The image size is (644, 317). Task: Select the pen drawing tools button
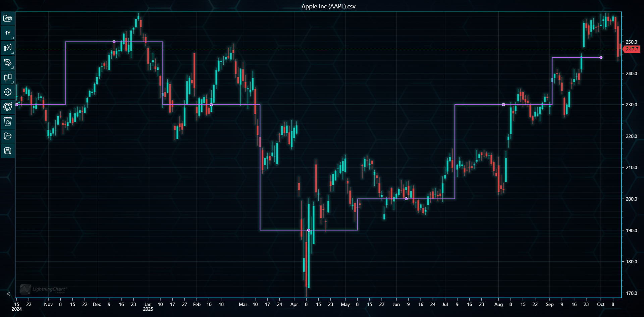point(8,63)
